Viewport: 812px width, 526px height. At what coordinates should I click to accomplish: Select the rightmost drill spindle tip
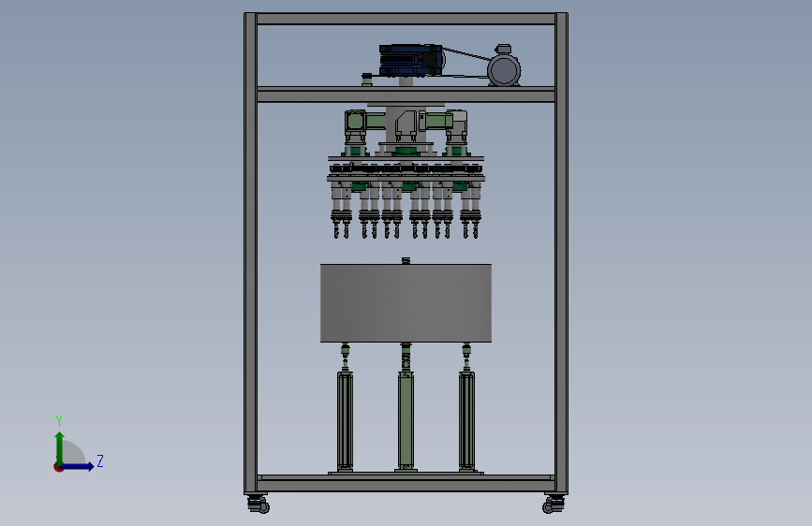point(476,231)
